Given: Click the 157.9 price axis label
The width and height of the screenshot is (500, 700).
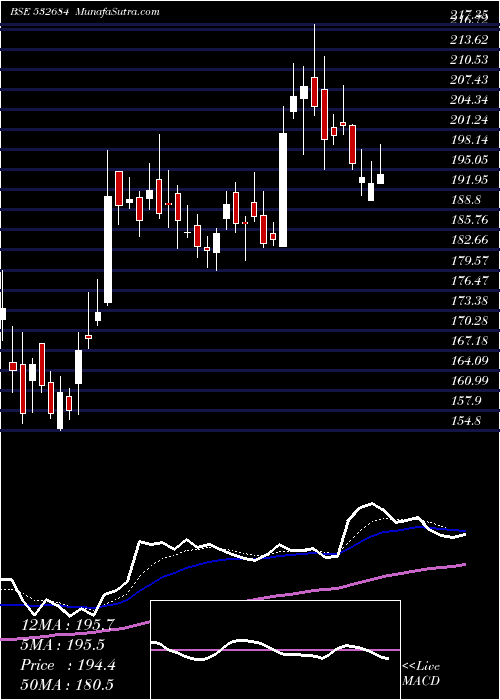Looking at the screenshot, I should click(467, 400).
